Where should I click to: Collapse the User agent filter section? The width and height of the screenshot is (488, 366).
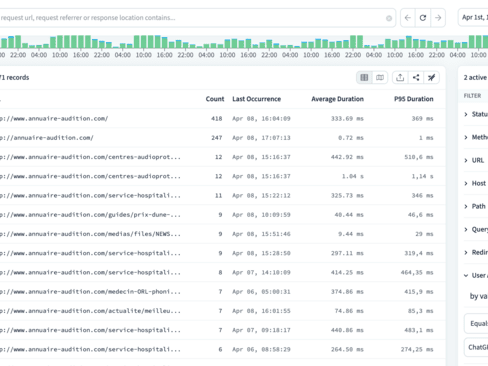tap(476, 275)
